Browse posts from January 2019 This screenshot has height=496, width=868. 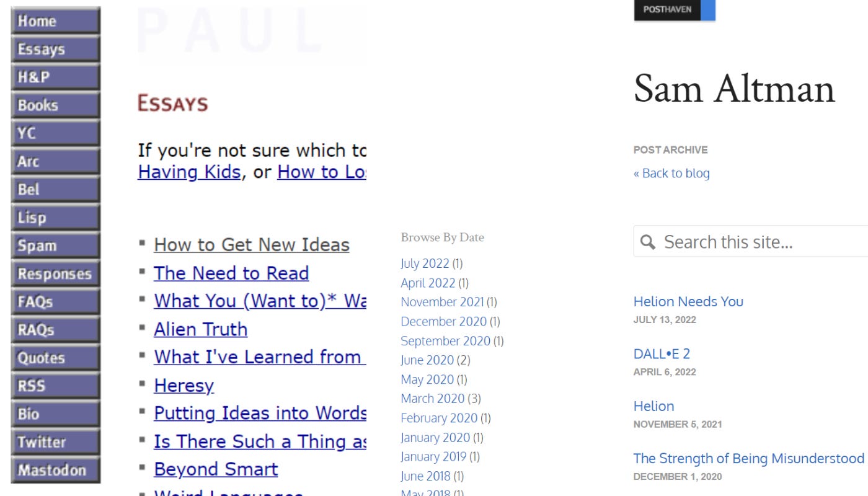coord(433,457)
